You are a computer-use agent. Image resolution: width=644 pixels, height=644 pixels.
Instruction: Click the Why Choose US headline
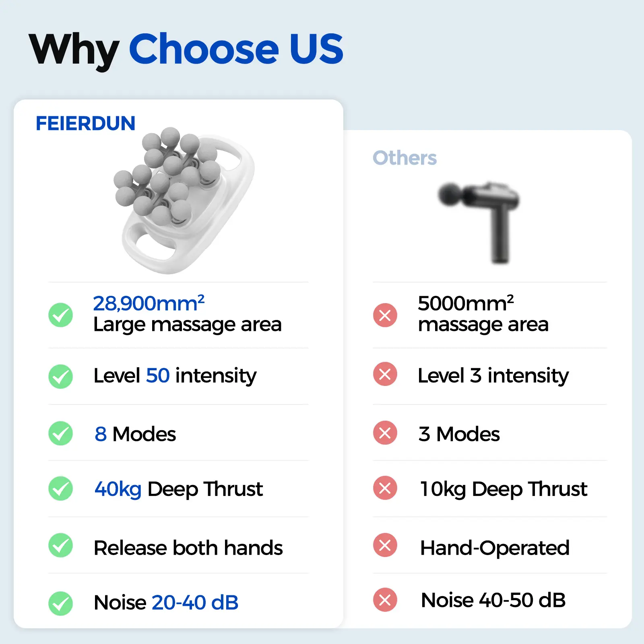pyautogui.click(x=186, y=49)
